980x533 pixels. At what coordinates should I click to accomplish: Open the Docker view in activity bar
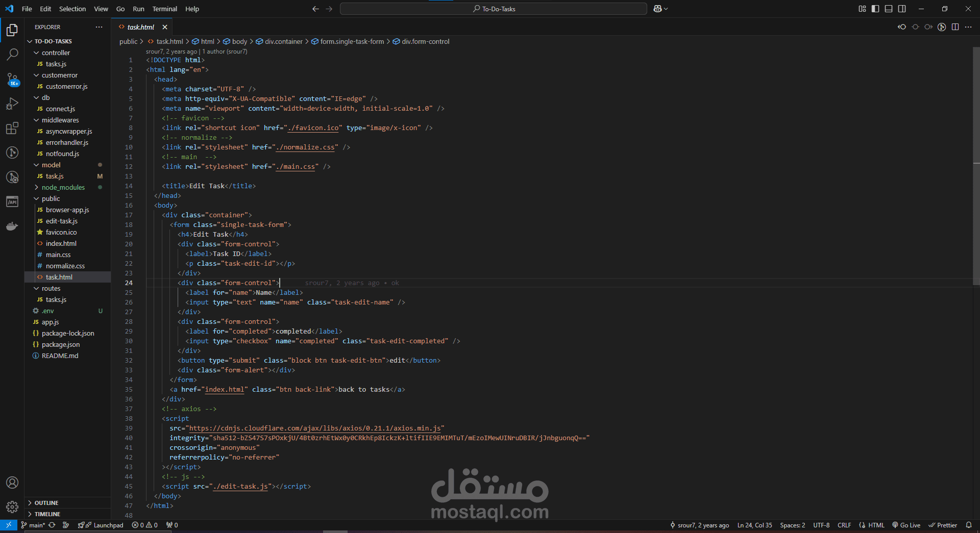12,226
